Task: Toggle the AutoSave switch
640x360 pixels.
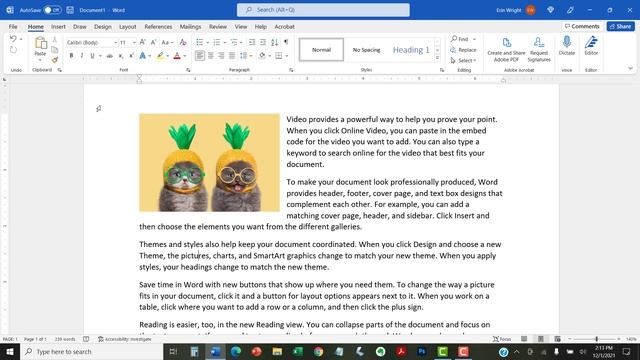Action: (52, 10)
